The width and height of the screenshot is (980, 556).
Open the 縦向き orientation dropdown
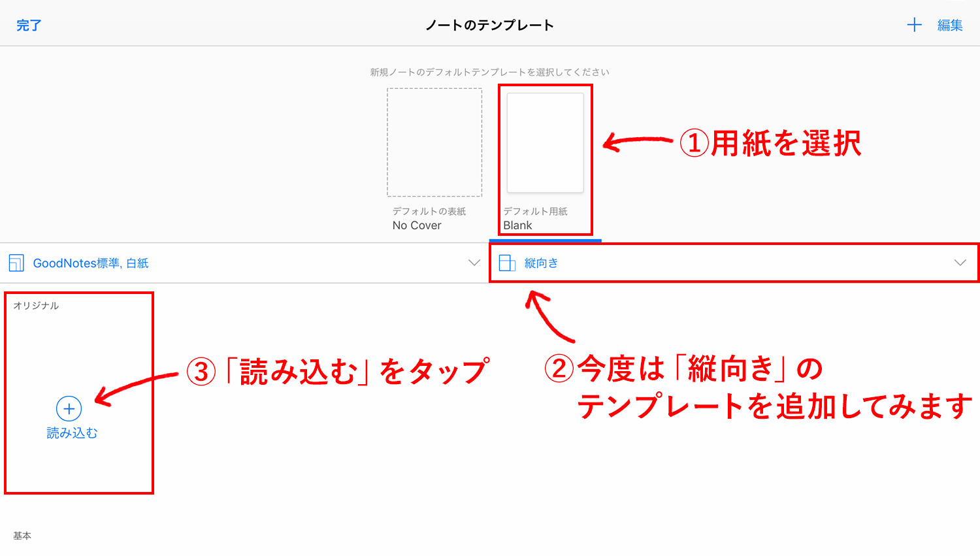(734, 263)
